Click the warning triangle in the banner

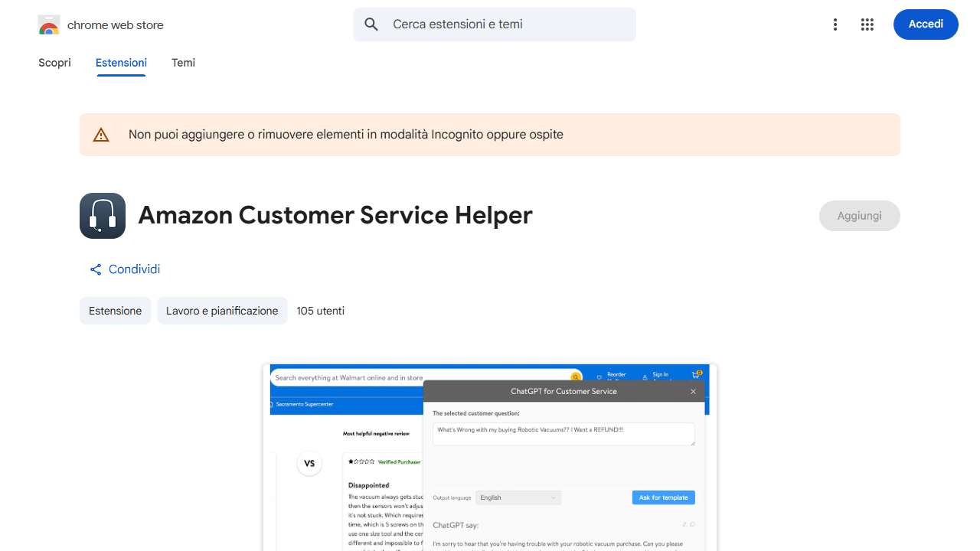pos(100,134)
